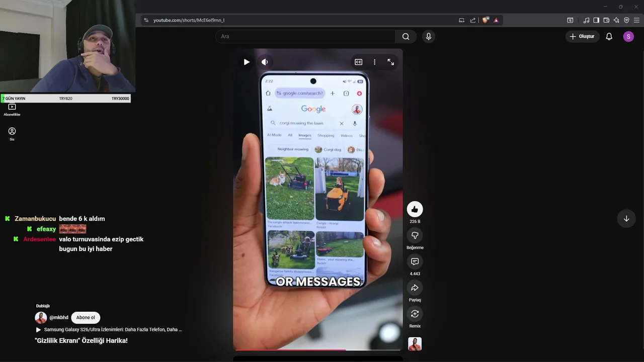Click the GÜN YAYIN overlay label
This screenshot has height=362, width=644.
point(15,99)
